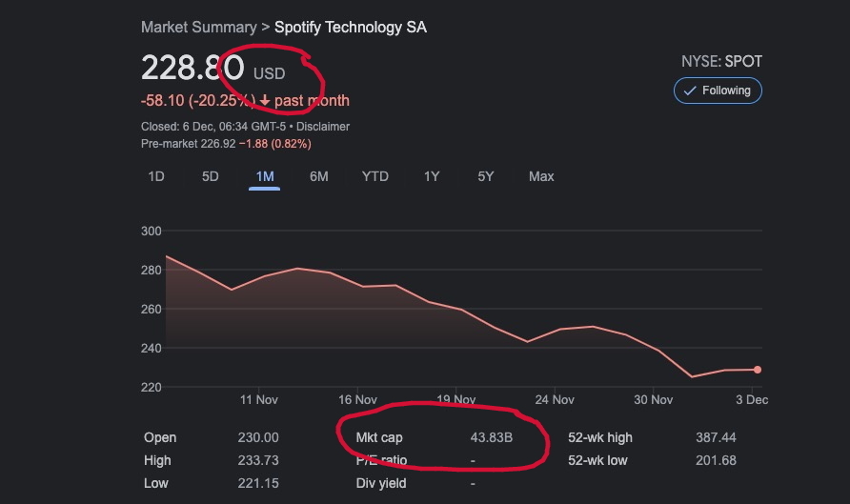Click the active 1M range tab
The image size is (850, 504).
pyautogui.click(x=265, y=176)
